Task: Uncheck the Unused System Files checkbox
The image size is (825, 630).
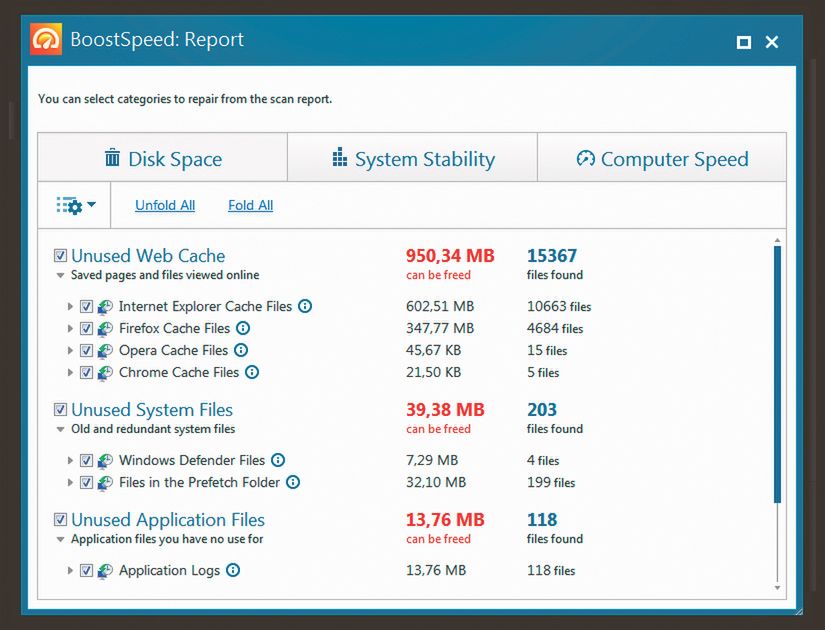Action: 61,410
